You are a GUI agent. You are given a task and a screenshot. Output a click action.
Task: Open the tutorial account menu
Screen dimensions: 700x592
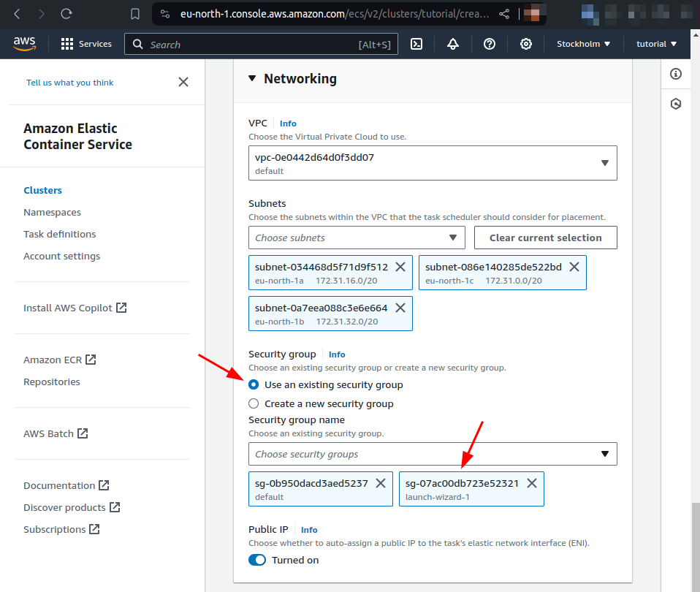click(x=656, y=44)
